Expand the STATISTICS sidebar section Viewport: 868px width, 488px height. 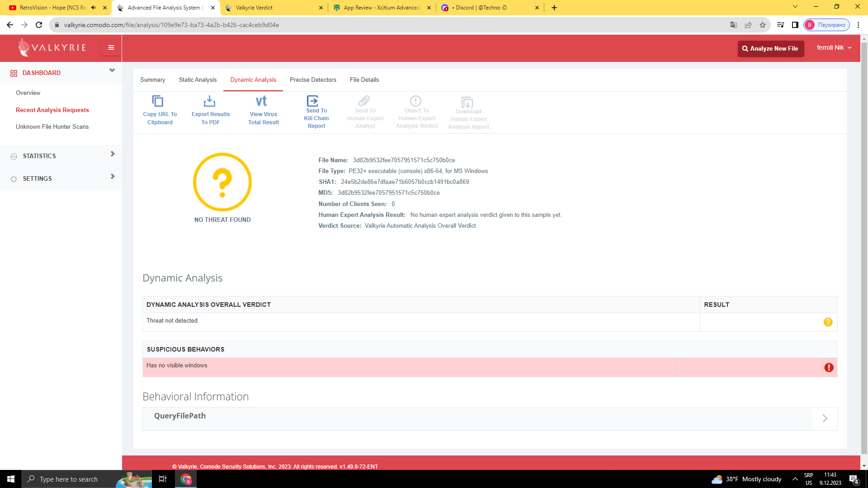112,154
